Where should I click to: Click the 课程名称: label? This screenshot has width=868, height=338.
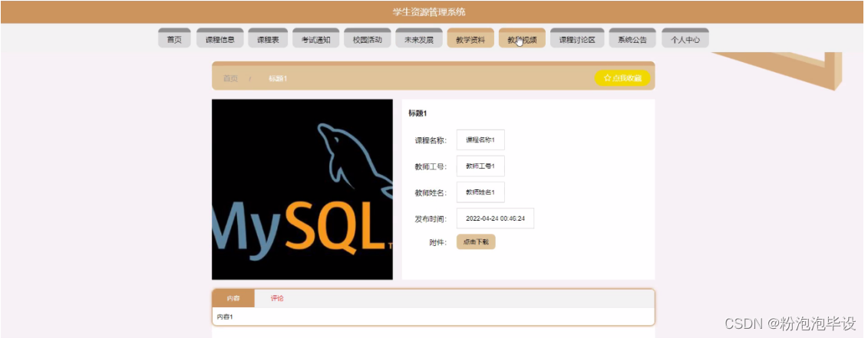(431, 140)
